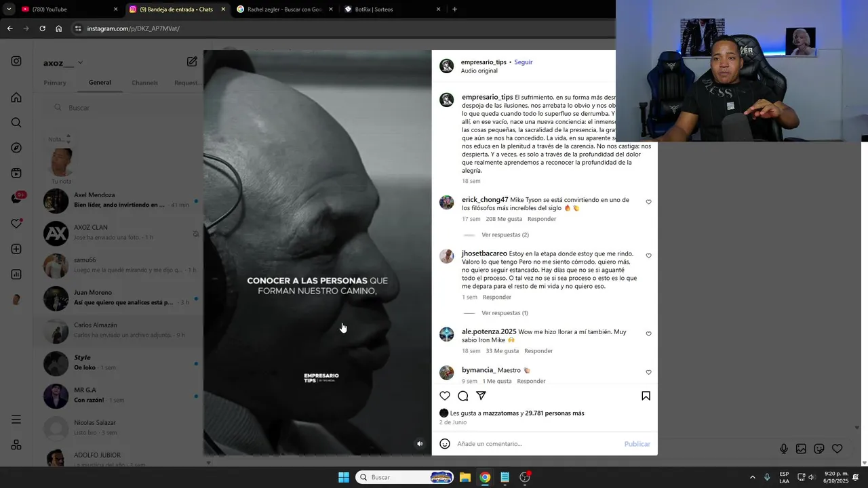Reload the page in browser toolbar
The height and width of the screenshot is (488, 868).
[x=42, y=28]
